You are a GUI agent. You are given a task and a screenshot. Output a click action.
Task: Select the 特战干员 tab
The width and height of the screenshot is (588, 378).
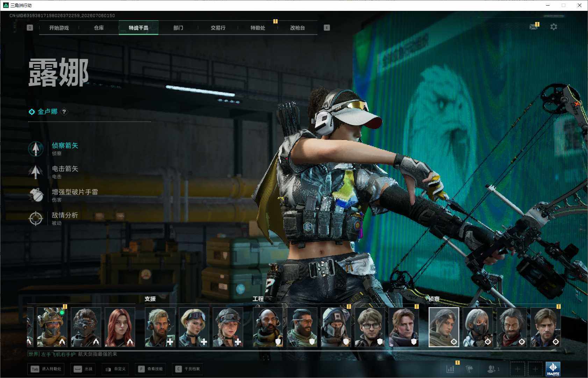pyautogui.click(x=138, y=28)
